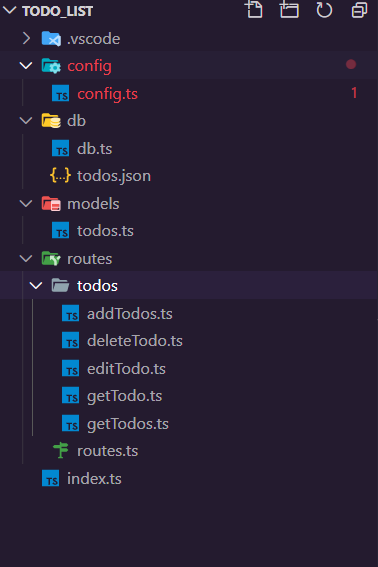This screenshot has height=567, width=378.
Task: Collapse the models folder chevron
Action: tap(26, 203)
